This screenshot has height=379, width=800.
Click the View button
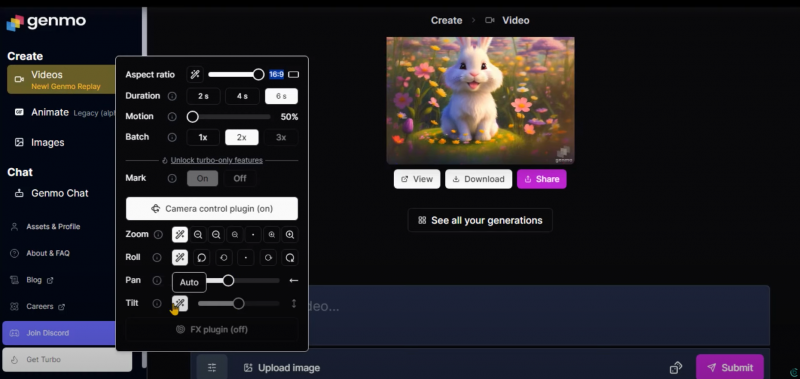point(417,179)
